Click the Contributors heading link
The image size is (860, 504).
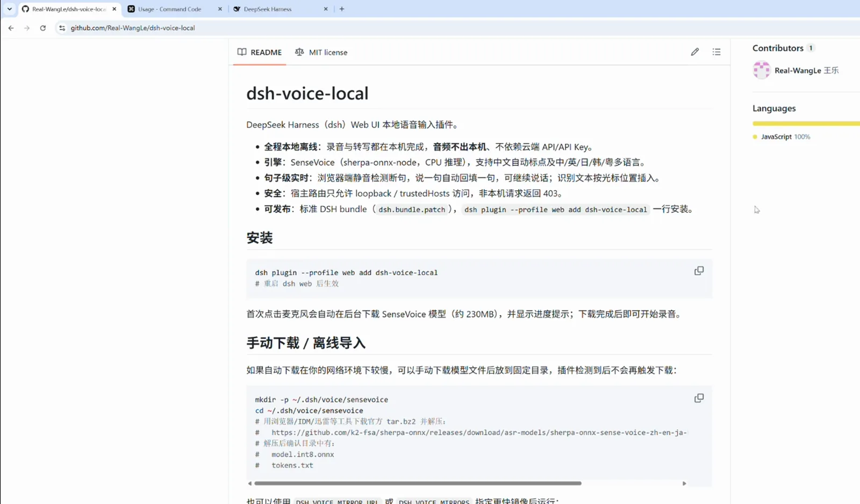tap(778, 48)
